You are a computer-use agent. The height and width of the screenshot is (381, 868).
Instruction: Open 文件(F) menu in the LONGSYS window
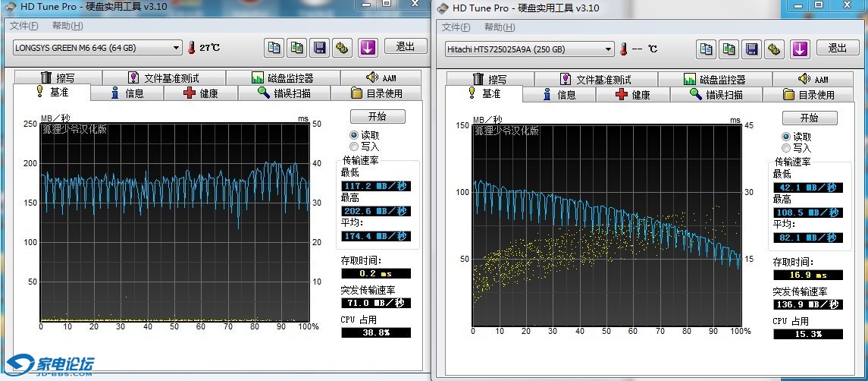click(x=24, y=26)
